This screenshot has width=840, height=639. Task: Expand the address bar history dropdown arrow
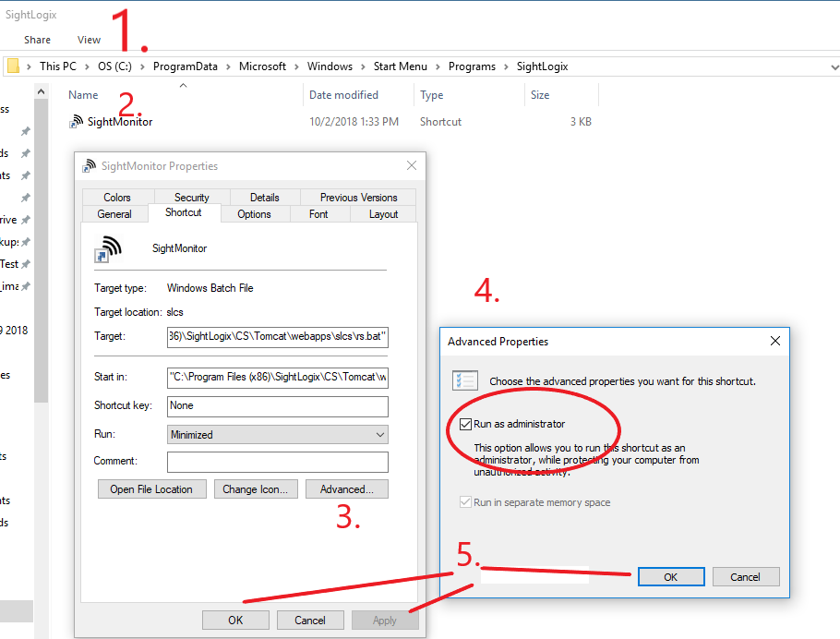[834, 67]
